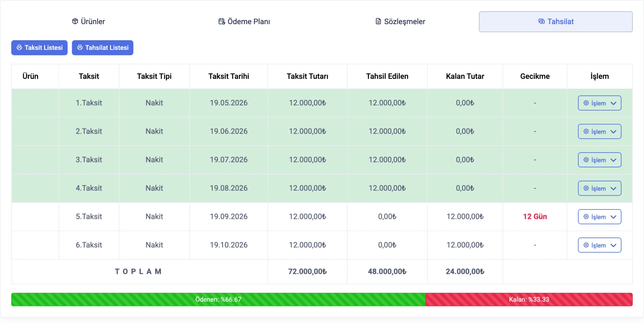The image size is (644, 325).
Task: Go to the Sözleşmeler tab
Action: pyautogui.click(x=400, y=22)
